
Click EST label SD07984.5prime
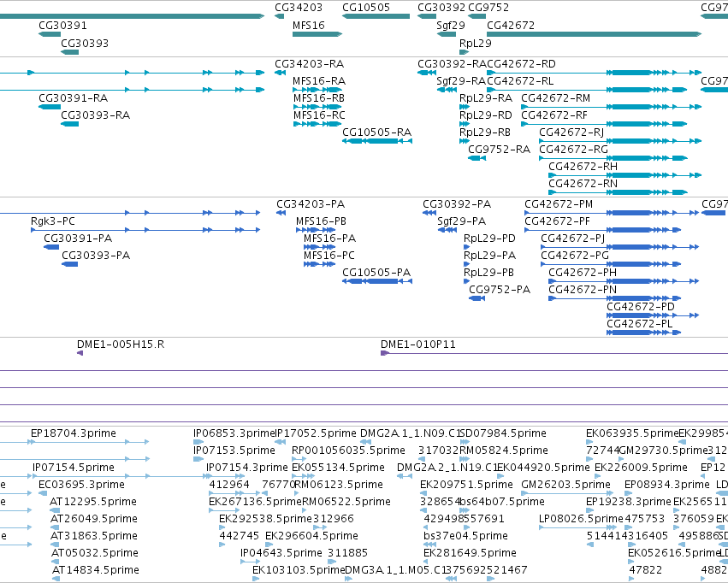[503, 433]
